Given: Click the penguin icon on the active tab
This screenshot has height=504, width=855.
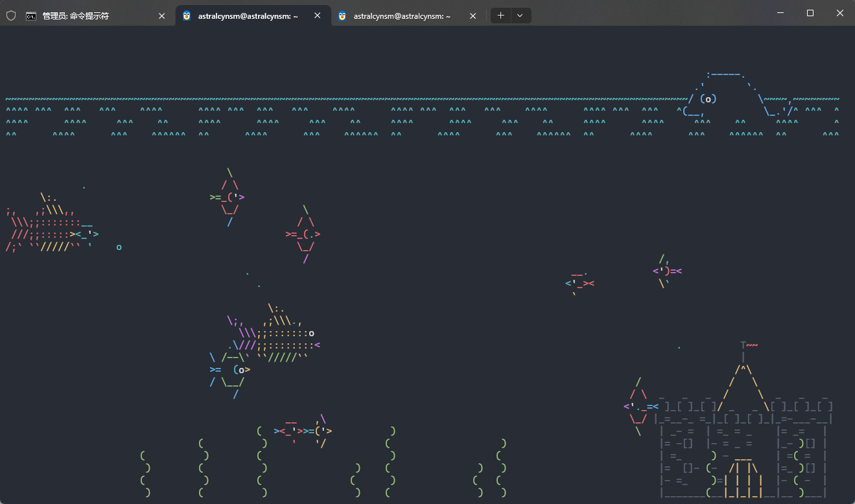Looking at the screenshot, I should (187, 16).
